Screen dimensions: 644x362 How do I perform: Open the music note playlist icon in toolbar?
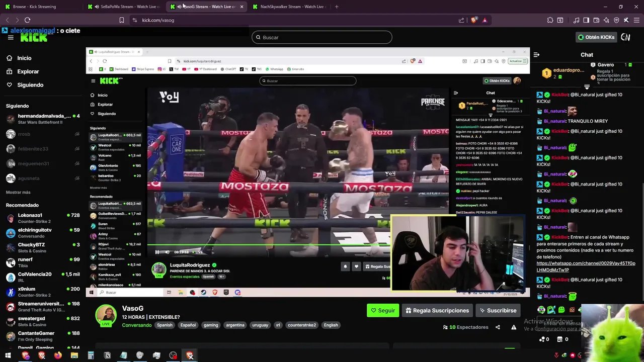pyautogui.click(x=576, y=20)
